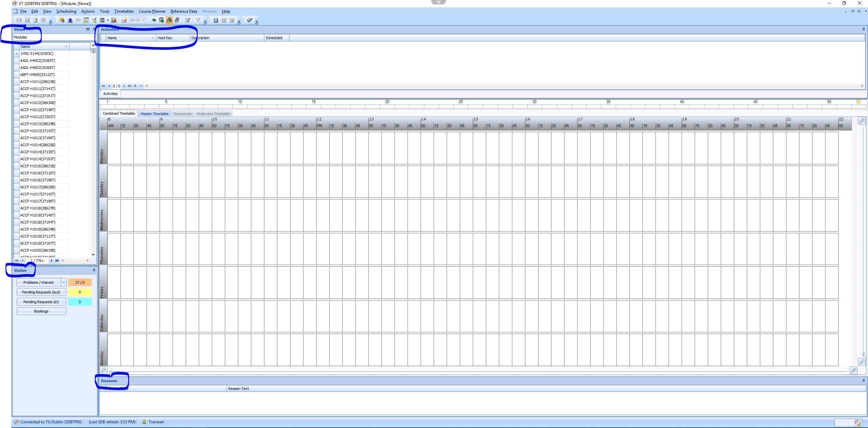Click the Pending Requests (out) button
This screenshot has width=868, height=428.
pos(41,292)
